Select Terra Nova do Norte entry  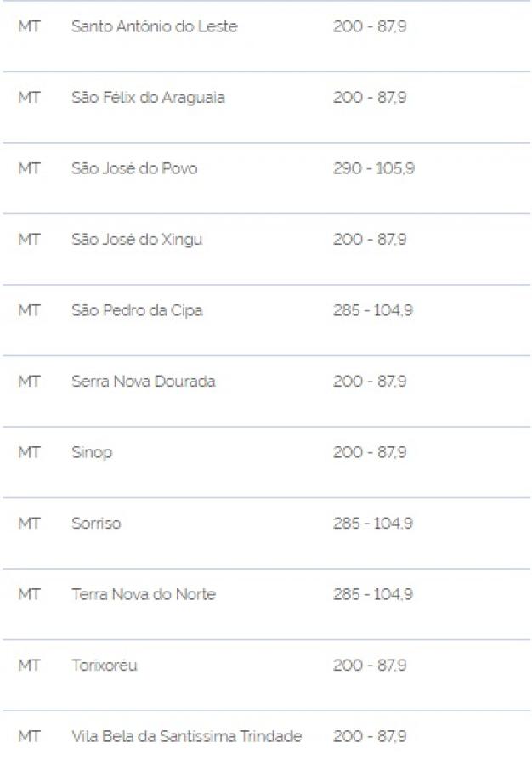144,594
